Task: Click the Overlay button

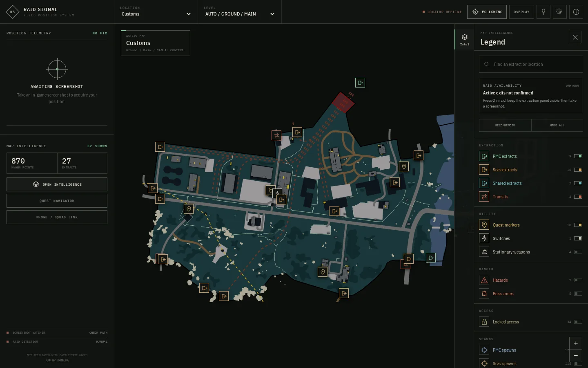Action: coord(521,12)
